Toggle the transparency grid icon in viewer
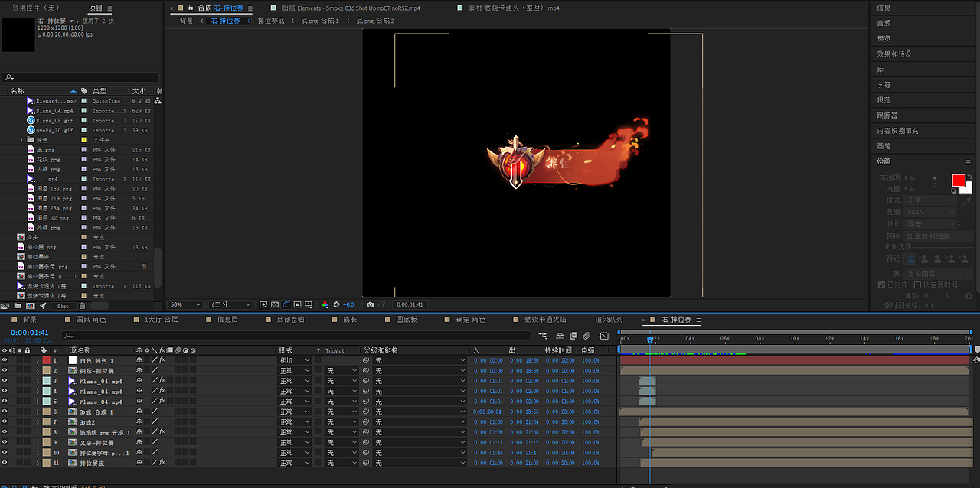This screenshot has width=980, height=488. [x=275, y=304]
